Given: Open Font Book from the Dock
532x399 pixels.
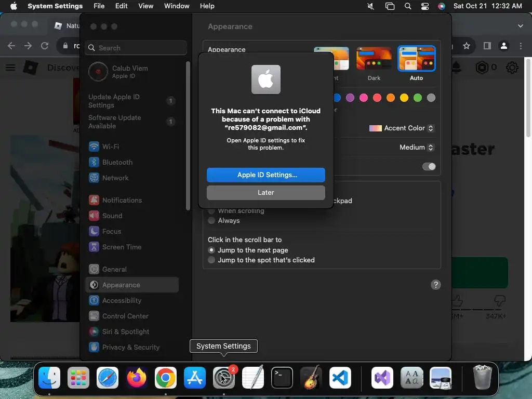Looking at the screenshot, I should coord(411,378).
